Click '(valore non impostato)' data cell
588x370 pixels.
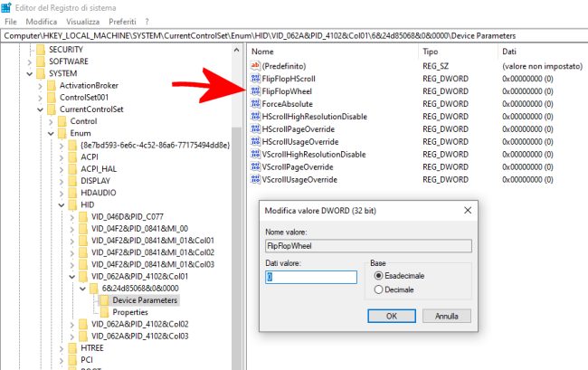coord(542,66)
